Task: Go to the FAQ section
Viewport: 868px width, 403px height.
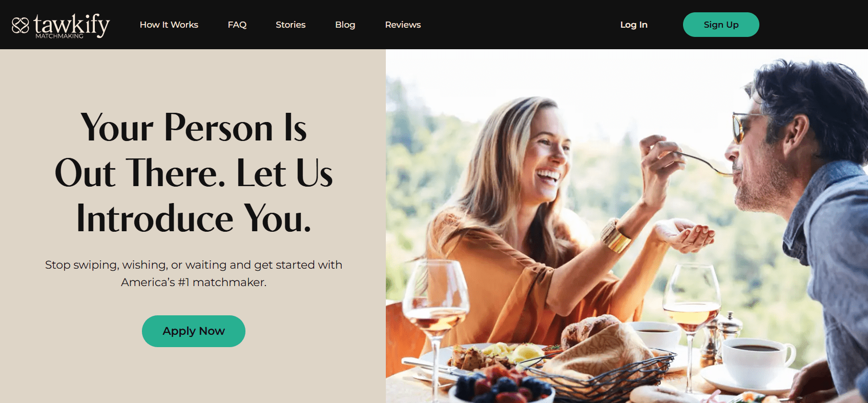Action: (237, 25)
